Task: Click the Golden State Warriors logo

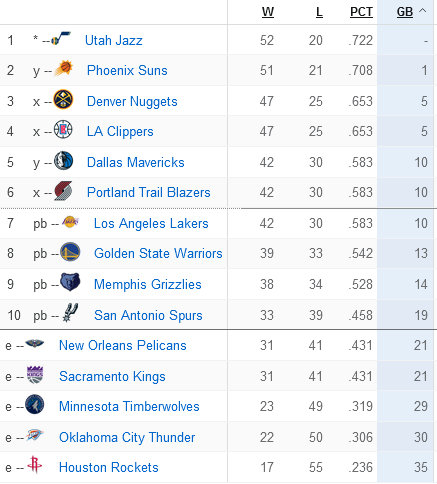Action: click(70, 252)
